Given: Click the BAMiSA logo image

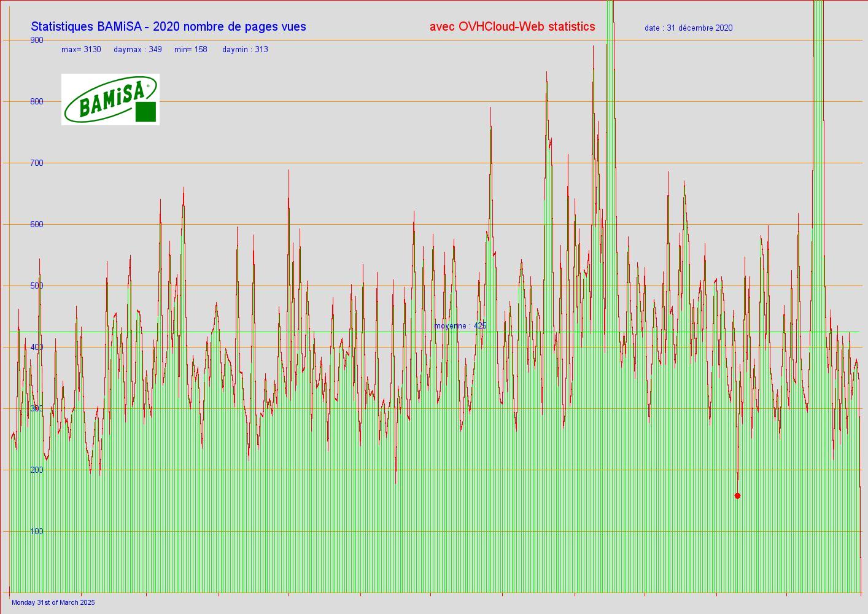Looking at the screenshot, I should pos(110,99).
